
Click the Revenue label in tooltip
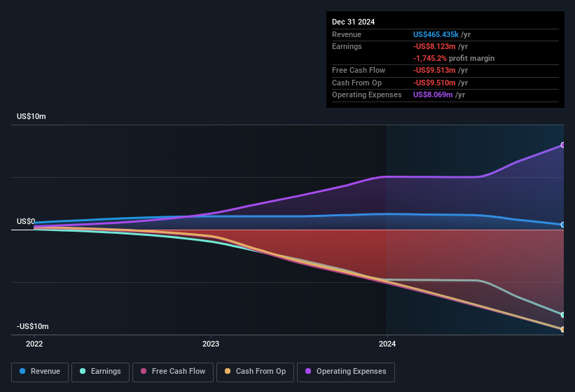pos(347,34)
